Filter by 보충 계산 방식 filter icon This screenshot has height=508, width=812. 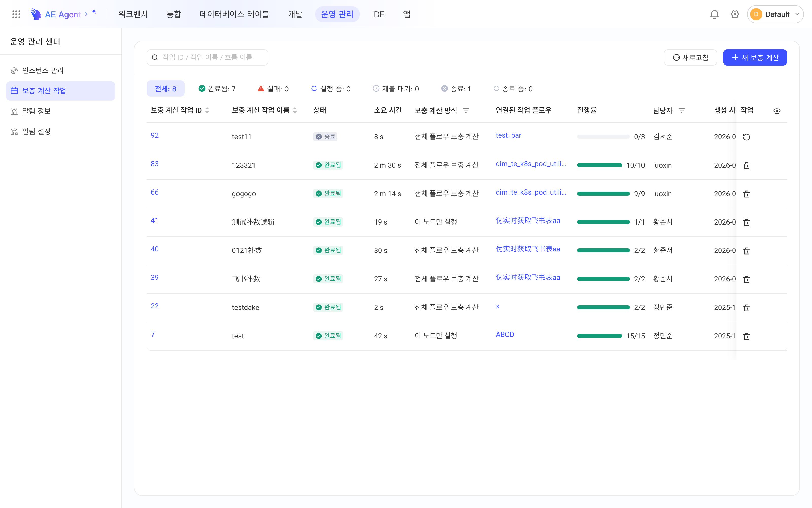pos(466,110)
